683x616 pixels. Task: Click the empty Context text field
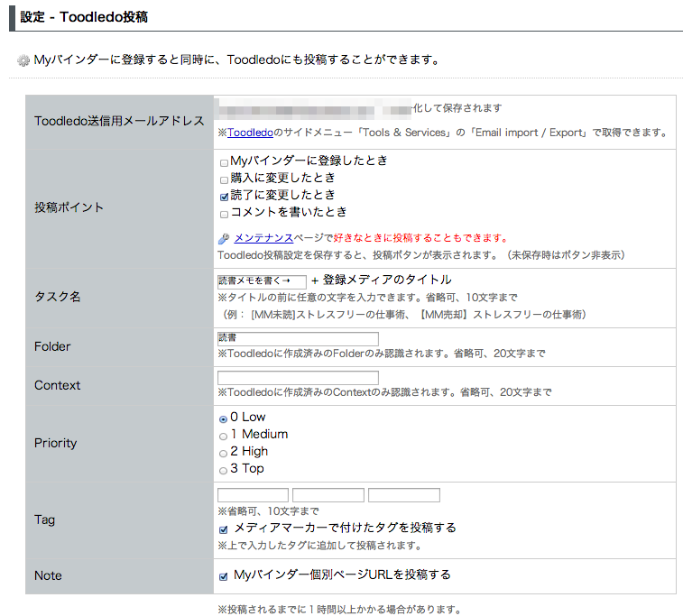point(298,377)
